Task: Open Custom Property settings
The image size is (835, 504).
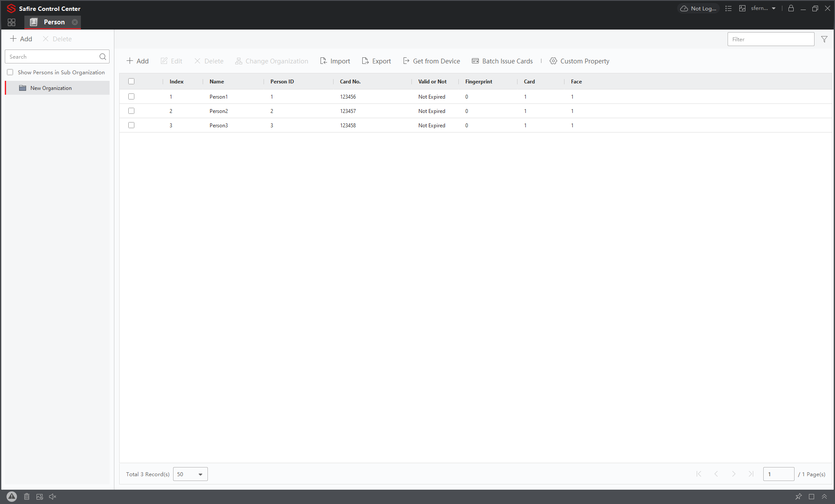Action: [x=579, y=61]
